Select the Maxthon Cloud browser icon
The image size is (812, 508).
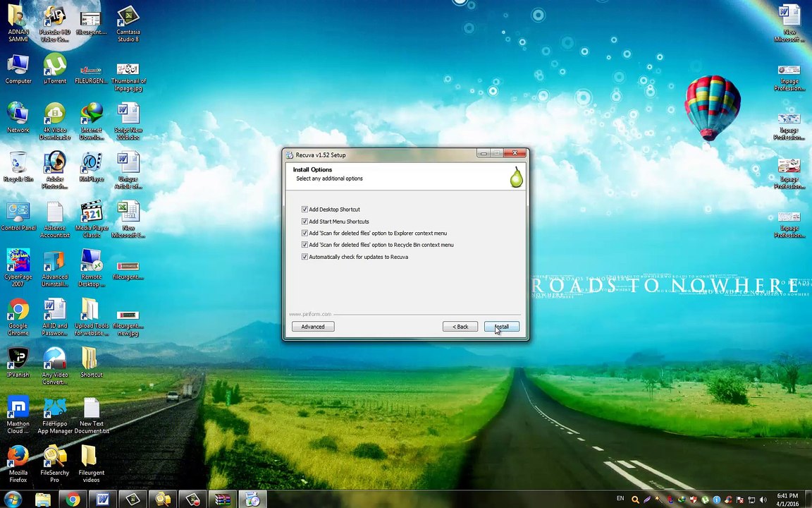pyautogui.click(x=18, y=415)
